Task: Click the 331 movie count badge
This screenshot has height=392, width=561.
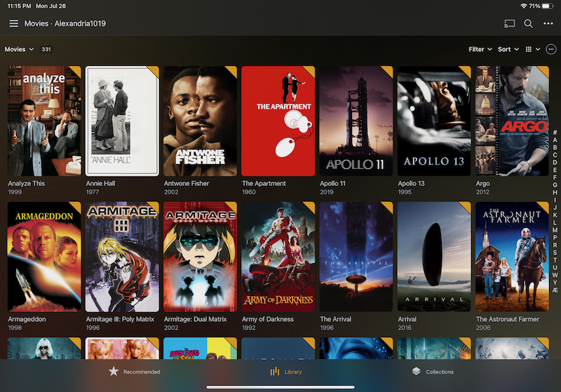Action: tap(46, 49)
